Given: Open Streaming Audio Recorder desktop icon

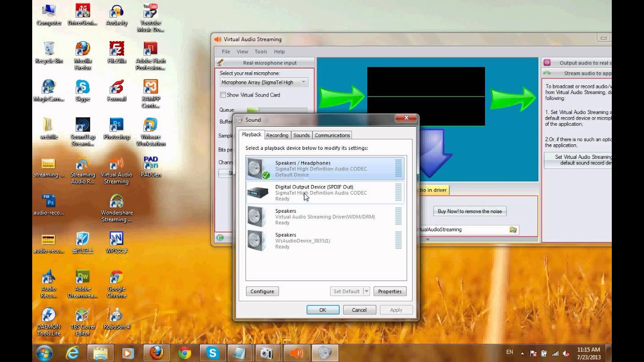Looking at the screenshot, I should pos(83,170).
